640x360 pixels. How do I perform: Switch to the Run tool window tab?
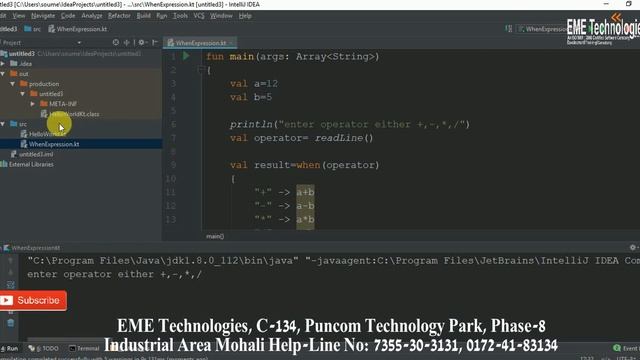(x=9, y=348)
